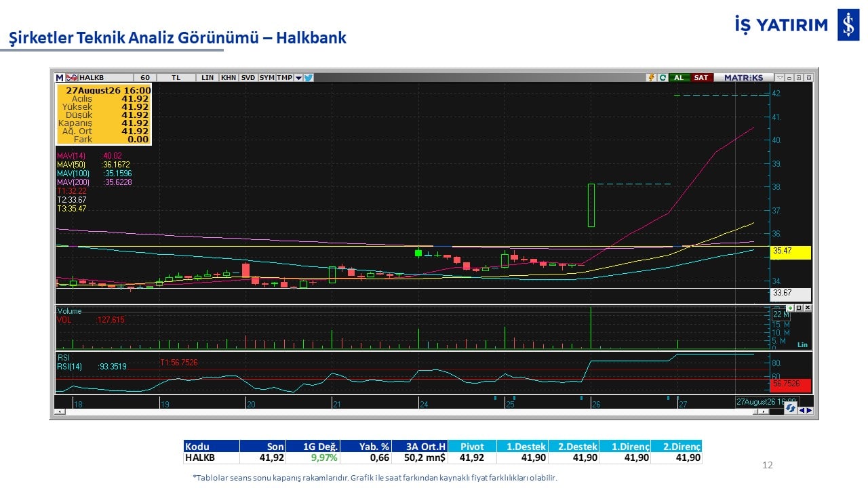The width and height of the screenshot is (868, 488).
Task: Click the 22 M volume axis label
Action: [781, 315]
